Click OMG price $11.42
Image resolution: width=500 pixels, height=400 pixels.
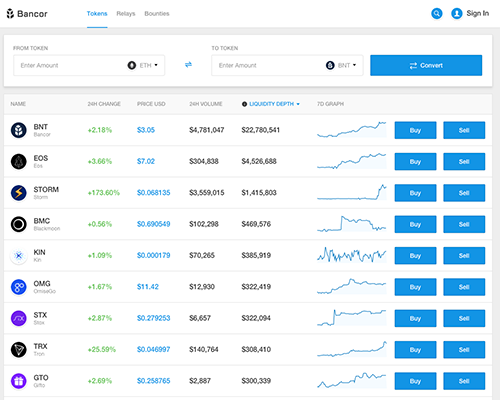[148, 287]
